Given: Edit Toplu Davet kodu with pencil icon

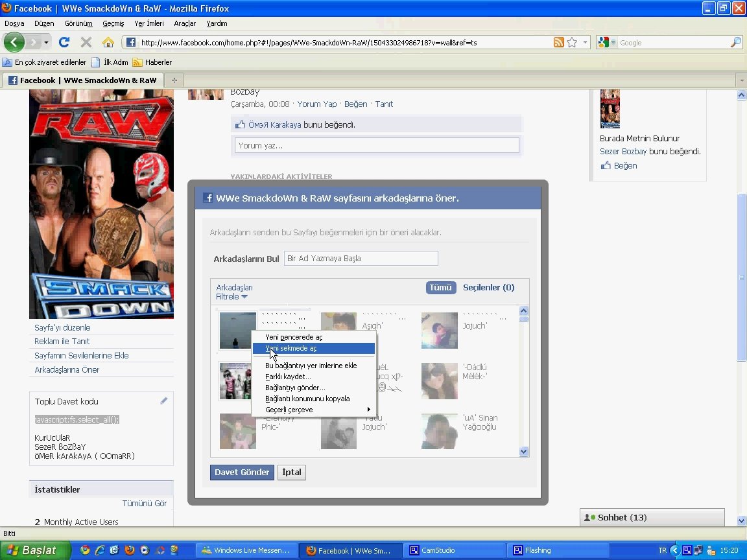Looking at the screenshot, I should [x=164, y=401].
